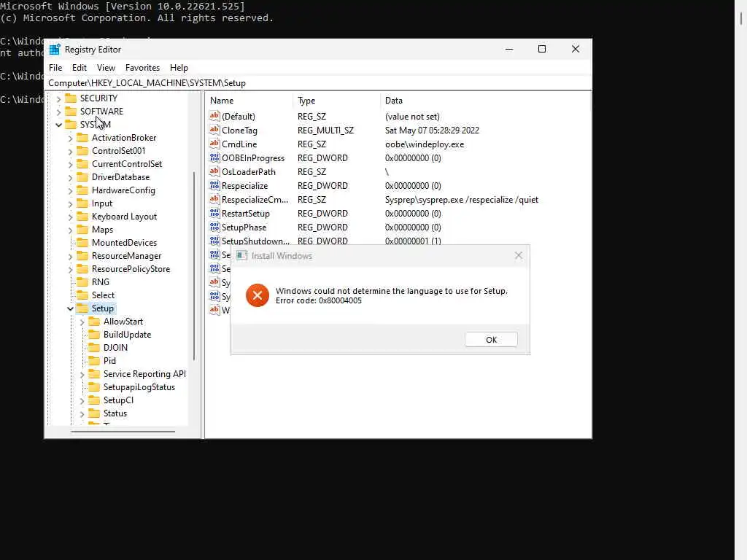
Task: Maximize the Registry Editor window
Action: tap(542, 49)
